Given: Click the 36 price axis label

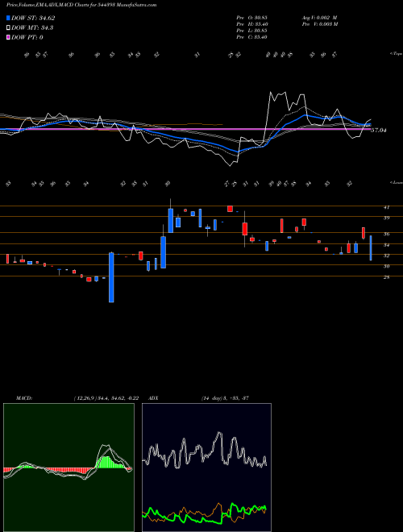Looking at the screenshot, I should pos(386,234).
